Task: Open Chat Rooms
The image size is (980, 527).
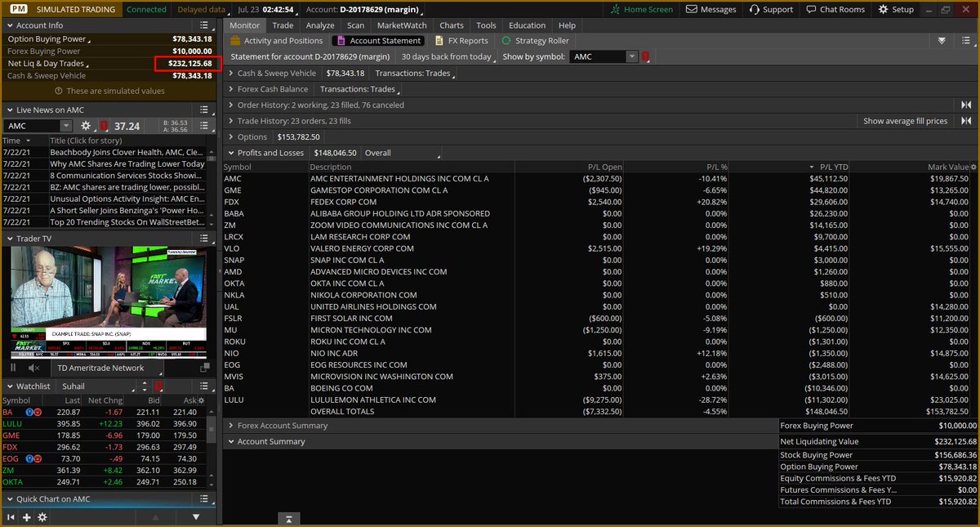Action: [835, 9]
